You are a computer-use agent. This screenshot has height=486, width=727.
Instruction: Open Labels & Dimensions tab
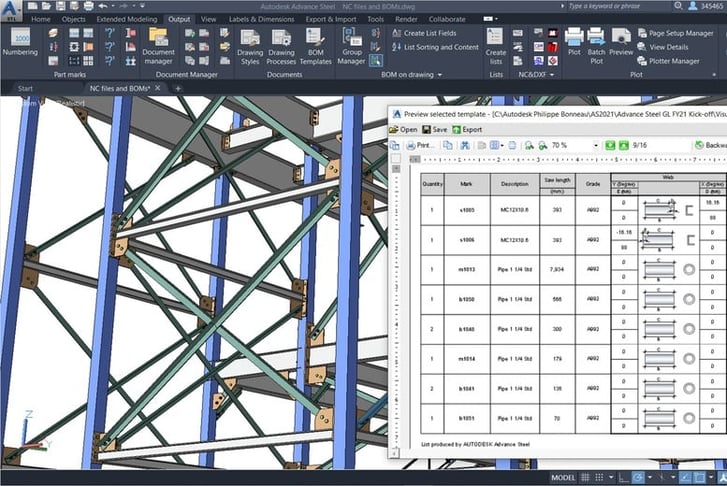261,19
